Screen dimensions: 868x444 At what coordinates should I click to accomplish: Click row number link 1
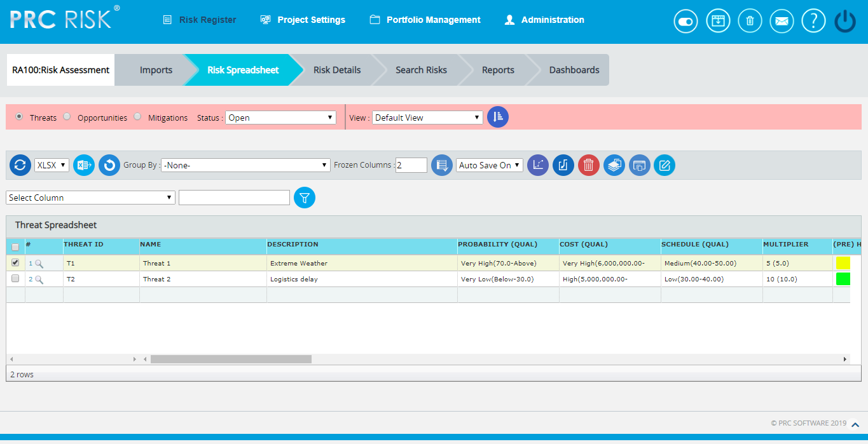click(x=31, y=263)
